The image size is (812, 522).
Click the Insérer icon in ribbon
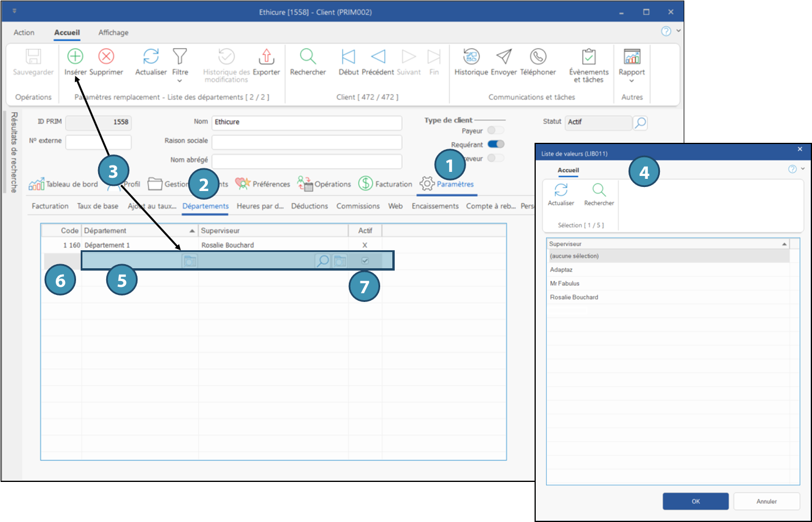point(75,56)
